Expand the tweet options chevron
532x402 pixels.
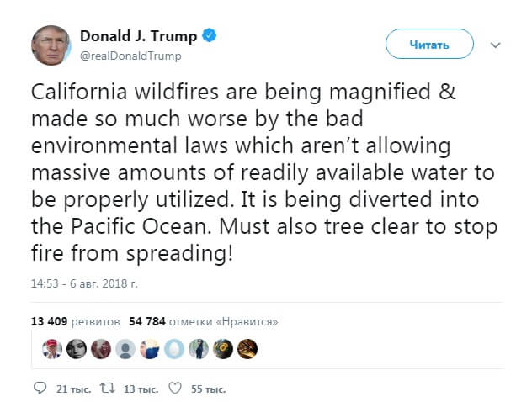[x=495, y=45]
